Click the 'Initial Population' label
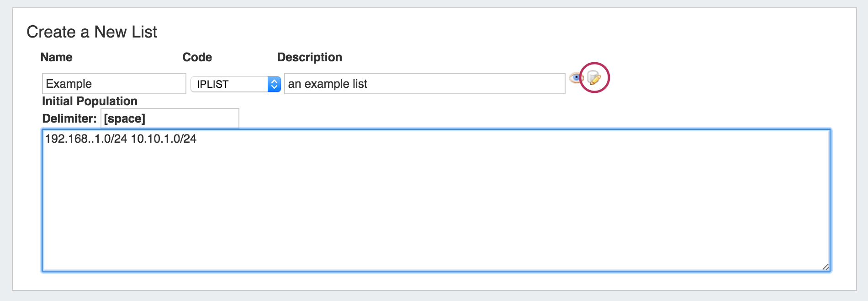This screenshot has width=868, height=301. (90, 101)
